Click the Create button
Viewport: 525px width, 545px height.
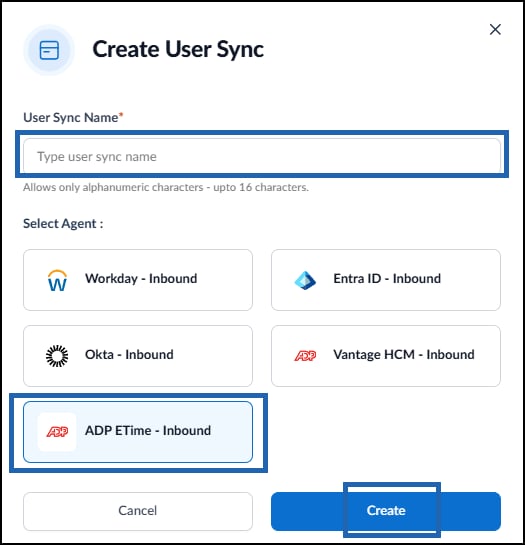[x=386, y=511]
